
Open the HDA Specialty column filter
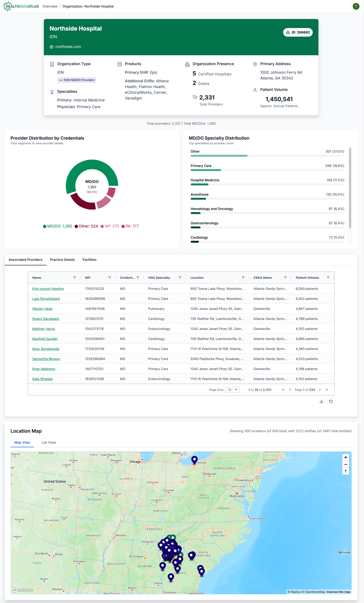pyautogui.click(x=180, y=278)
